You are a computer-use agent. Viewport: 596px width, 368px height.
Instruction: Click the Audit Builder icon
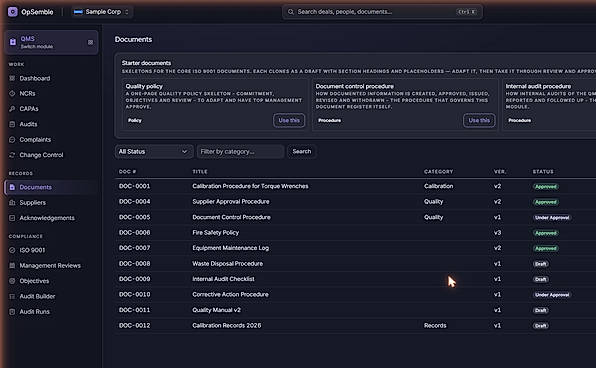click(x=12, y=296)
